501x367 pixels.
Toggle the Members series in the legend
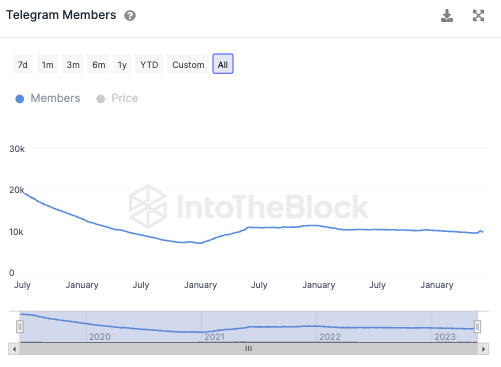click(x=48, y=98)
